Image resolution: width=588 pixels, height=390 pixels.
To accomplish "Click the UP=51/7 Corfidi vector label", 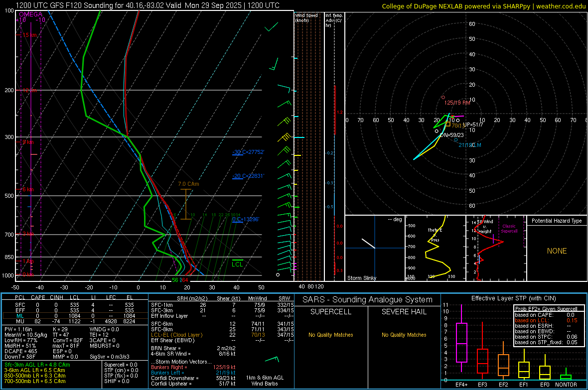I will (473, 125).
